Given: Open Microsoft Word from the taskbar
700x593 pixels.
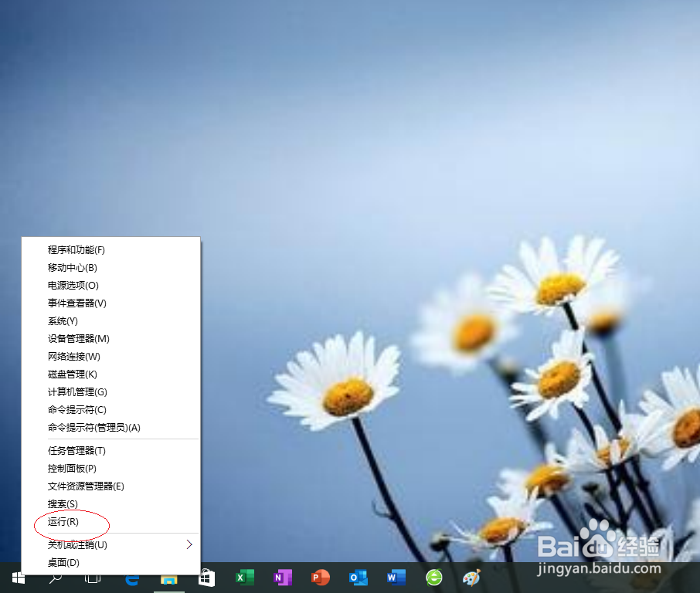Looking at the screenshot, I should [x=396, y=577].
